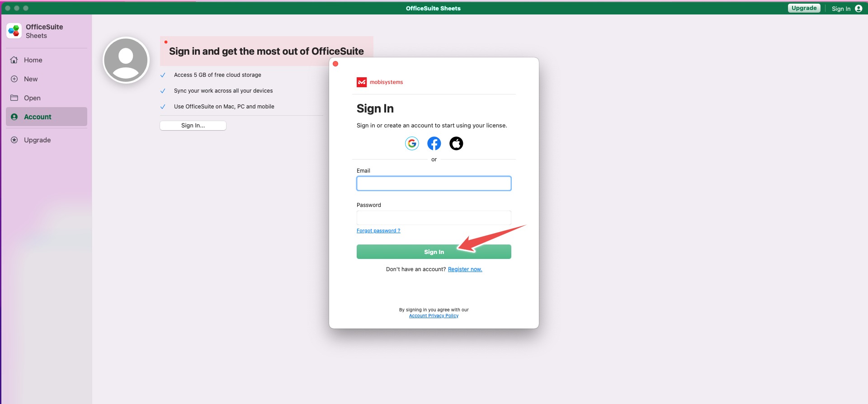Click the New plus-circle icon

[x=14, y=79]
